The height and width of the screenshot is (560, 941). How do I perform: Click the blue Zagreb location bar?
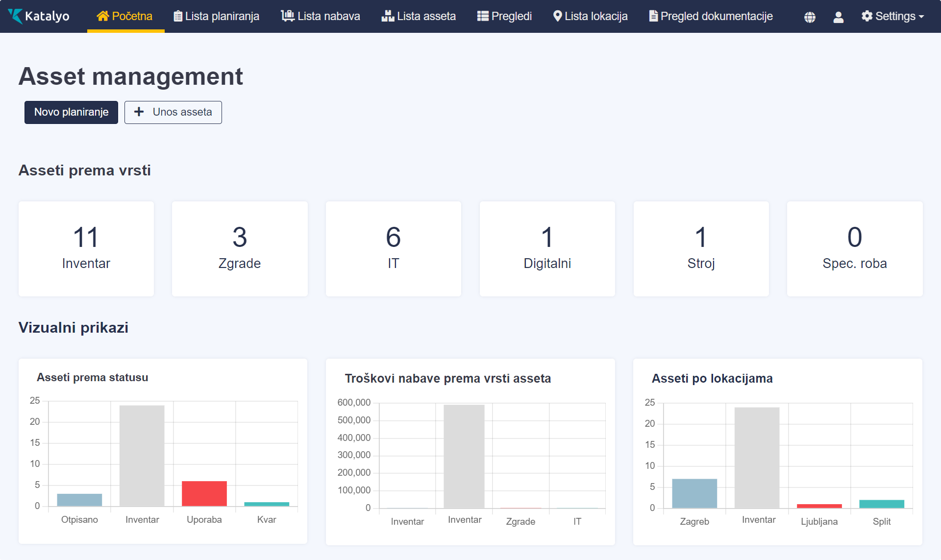pyautogui.click(x=694, y=493)
